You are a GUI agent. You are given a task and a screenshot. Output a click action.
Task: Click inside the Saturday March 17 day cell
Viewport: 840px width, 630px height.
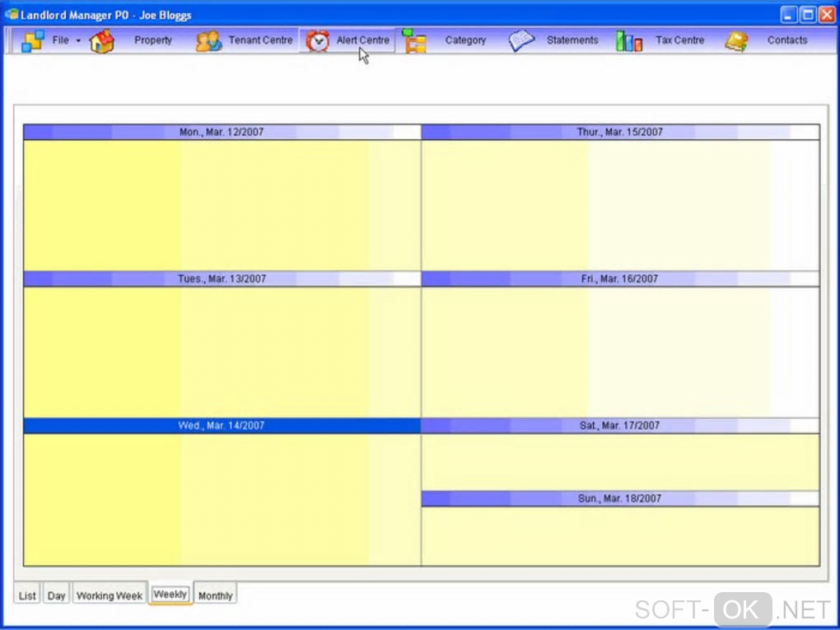pyautogui.click(x=620, y=462)
